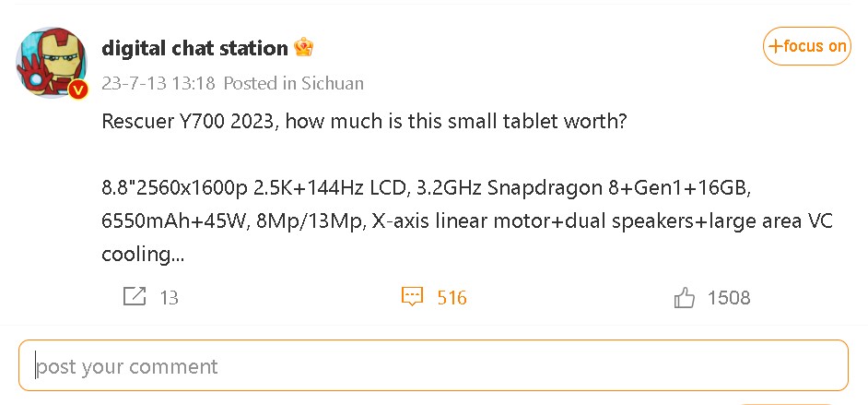This screenshot has width=868, height=405.
Task: Open the digital chat station profile name
Action: pyautogui.click(x=194, y=48)
